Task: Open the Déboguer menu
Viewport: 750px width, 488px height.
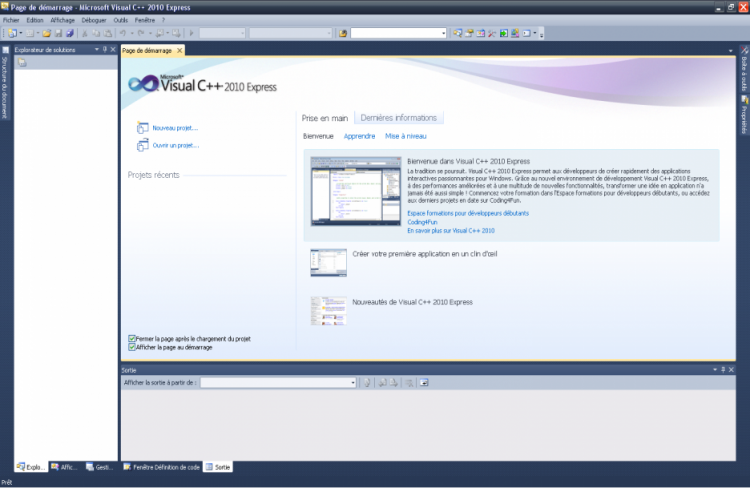Action: pyautogui.click(x=94, y=20)
